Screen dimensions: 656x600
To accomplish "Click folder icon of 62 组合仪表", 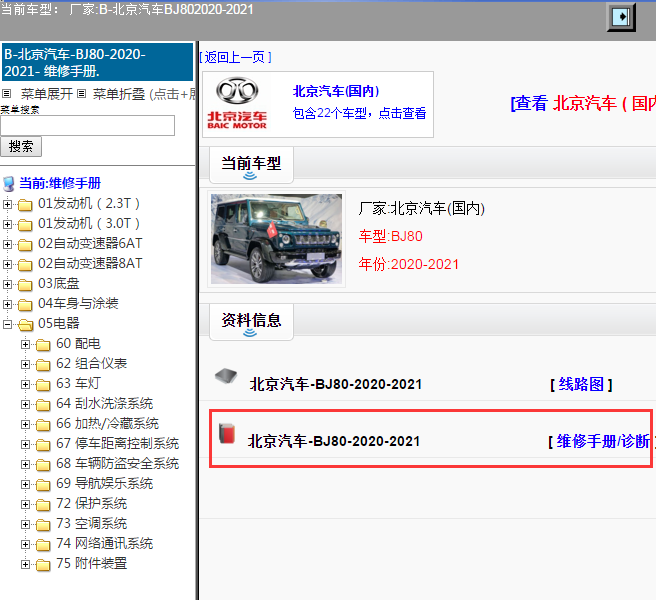I will point(43,365).
